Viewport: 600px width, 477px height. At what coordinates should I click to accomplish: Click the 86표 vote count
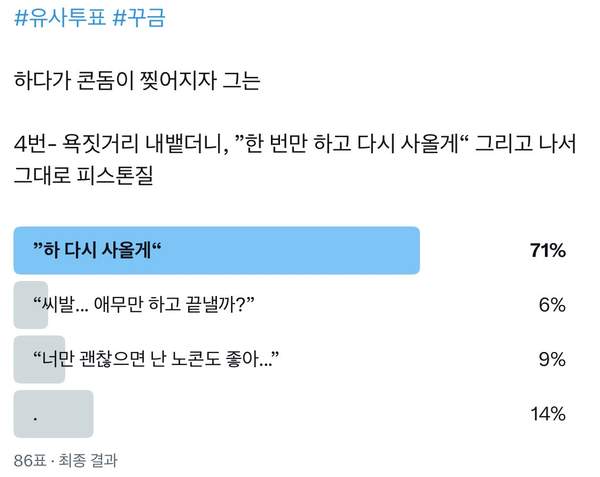pyautogui.click(x=29, y=461)
